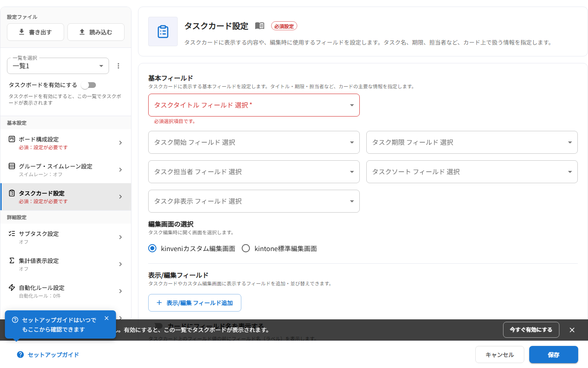Viewport: 588px width, 368px height.
Task: Click the 基本フィールド section heading
Action: [171, 78]
